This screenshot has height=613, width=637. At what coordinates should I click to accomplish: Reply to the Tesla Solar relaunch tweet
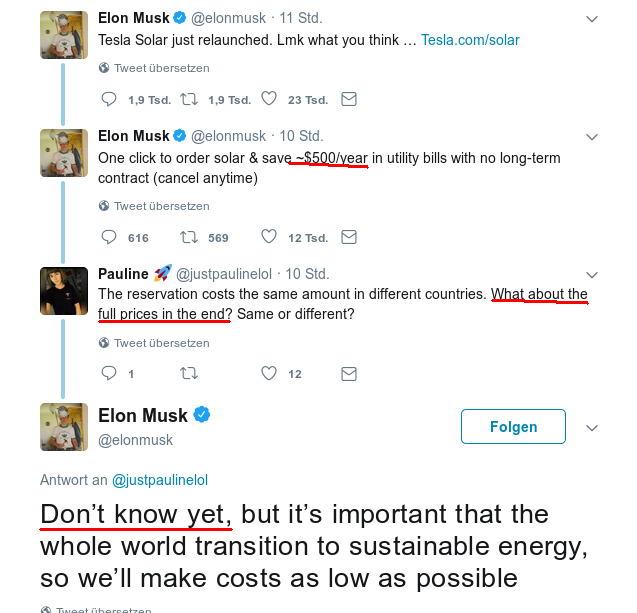coord(109,100)
